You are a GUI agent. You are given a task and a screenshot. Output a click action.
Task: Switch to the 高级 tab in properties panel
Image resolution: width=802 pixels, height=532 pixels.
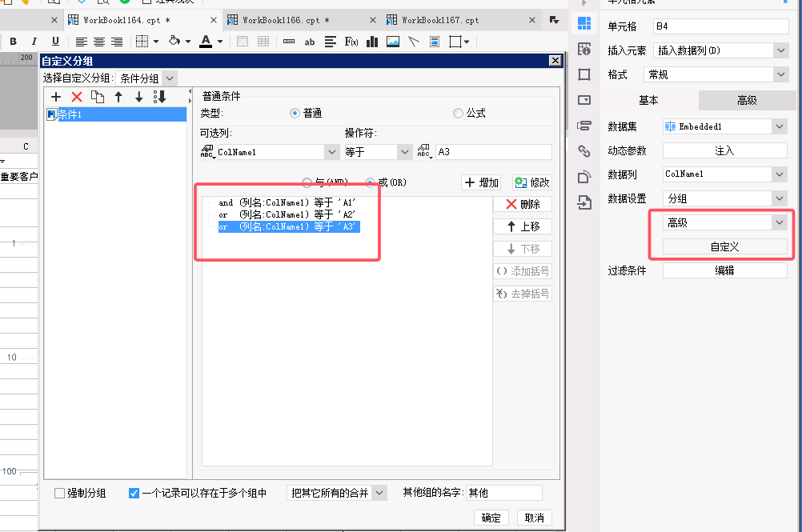pyautogui.click(x=746, y=100)
